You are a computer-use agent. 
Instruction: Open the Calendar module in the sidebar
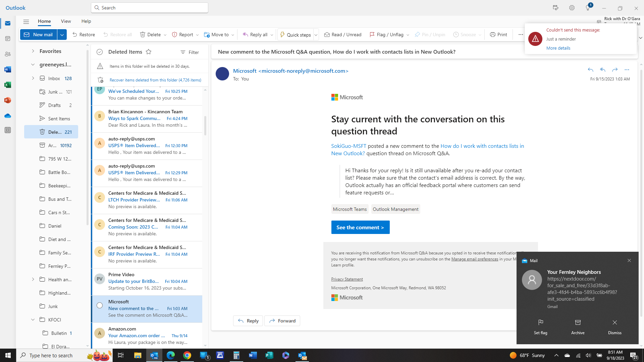click(x=8, y=39)
